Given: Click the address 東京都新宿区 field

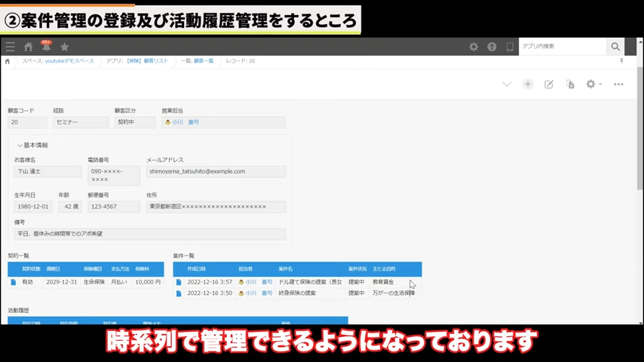Looking at the screenshot, I should click(x=216, y=207).
